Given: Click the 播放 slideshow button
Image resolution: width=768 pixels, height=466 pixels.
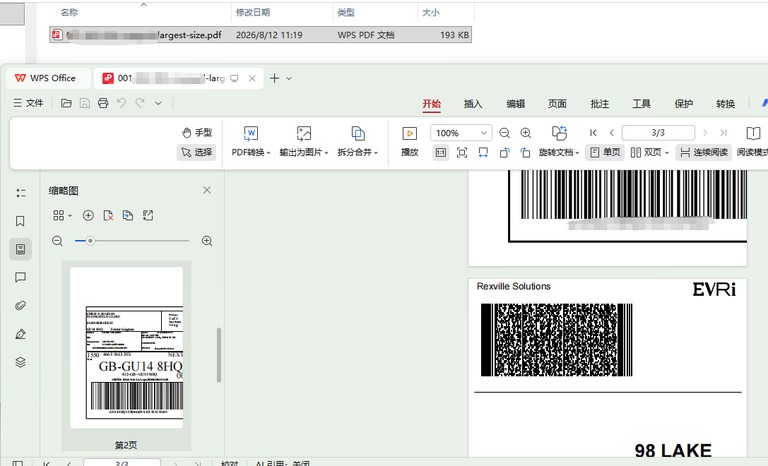Looking at the screenshot, I should point(409,141).
